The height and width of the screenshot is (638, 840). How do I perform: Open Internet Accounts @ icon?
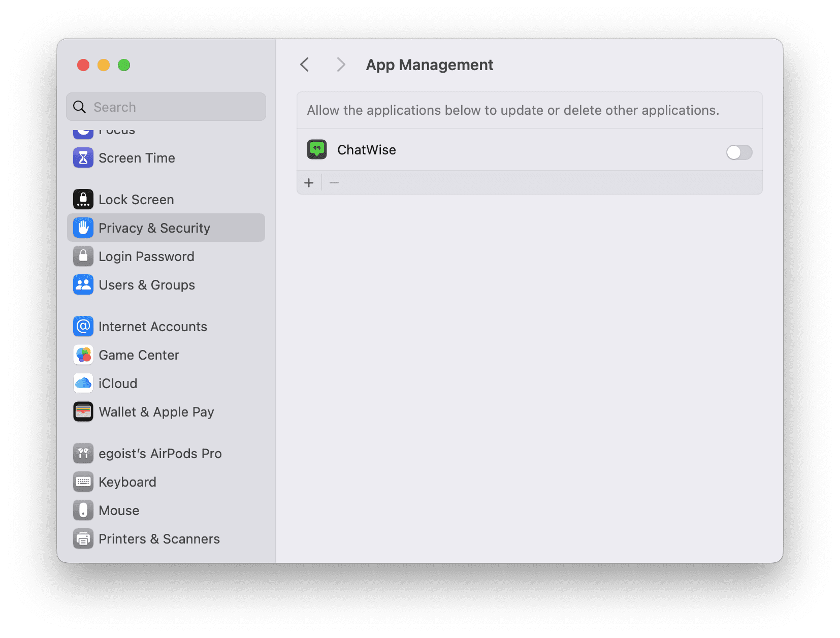click(83, 327)
